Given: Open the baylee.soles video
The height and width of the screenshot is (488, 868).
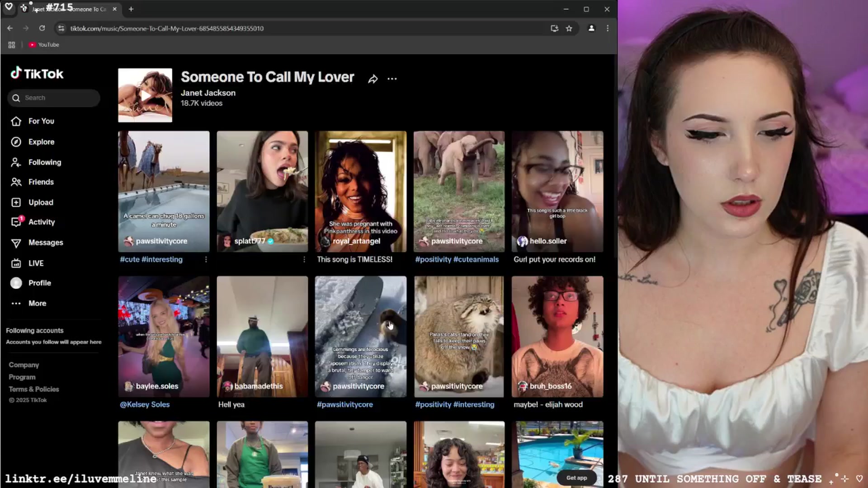Looking at the screenshot, I should 164,337.
